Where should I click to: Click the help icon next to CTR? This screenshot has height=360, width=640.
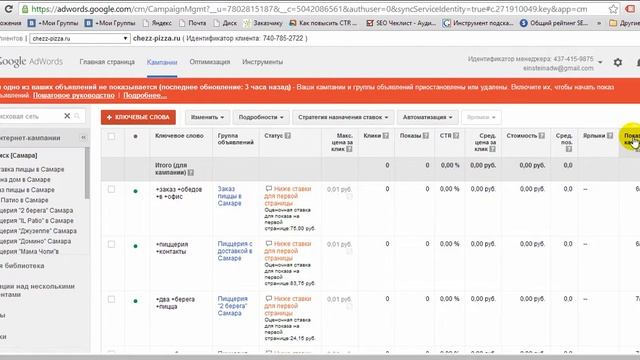click(456, 136)
